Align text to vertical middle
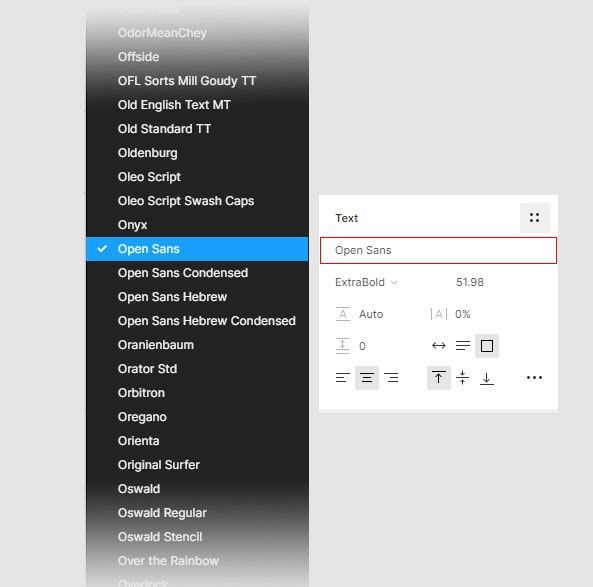This screenshot has width=593, height=587. (x=463, y=377)
